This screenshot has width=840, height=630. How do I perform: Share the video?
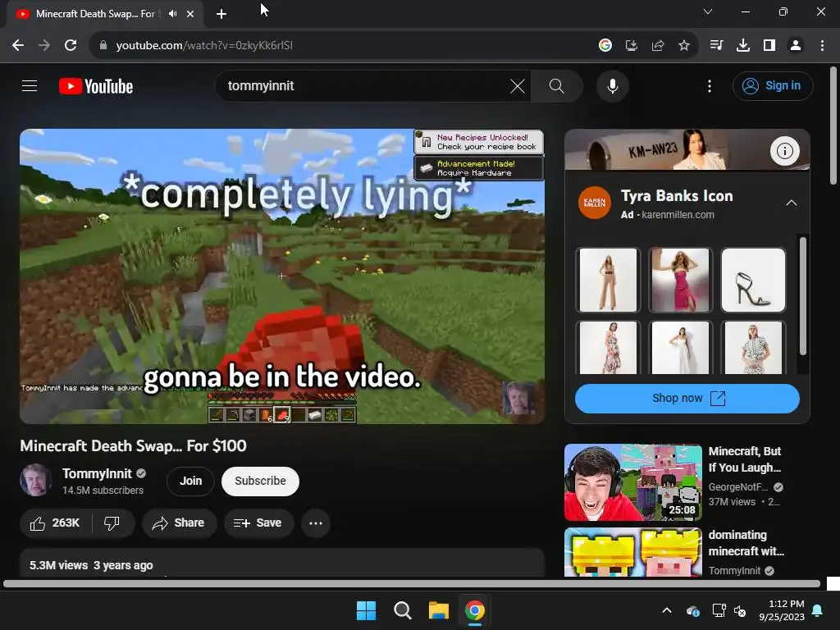pyautogui.click(x=179, y=523)
